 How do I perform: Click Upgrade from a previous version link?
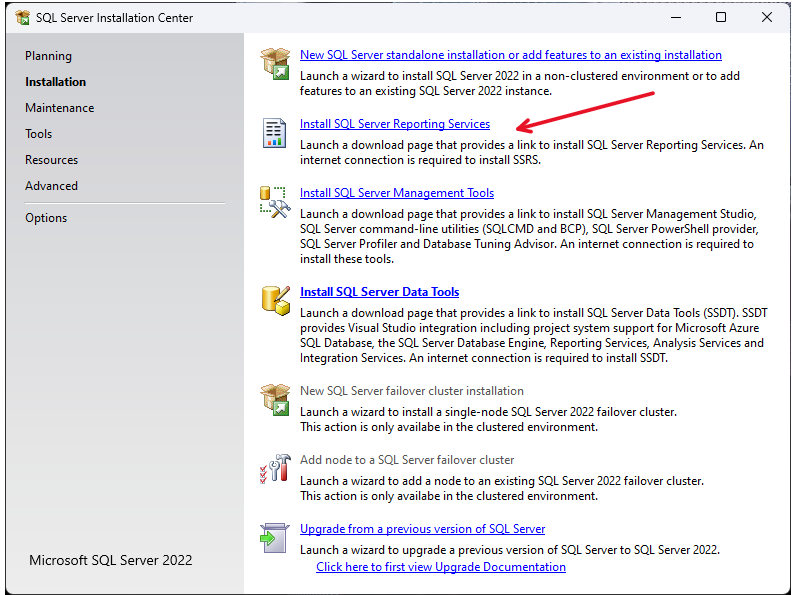[422, 529]
